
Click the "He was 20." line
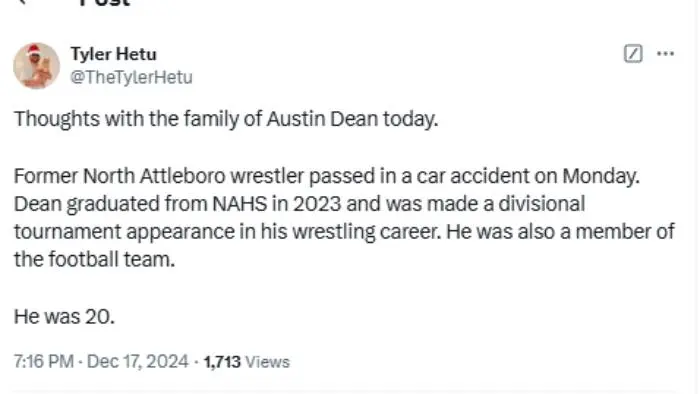64,317
